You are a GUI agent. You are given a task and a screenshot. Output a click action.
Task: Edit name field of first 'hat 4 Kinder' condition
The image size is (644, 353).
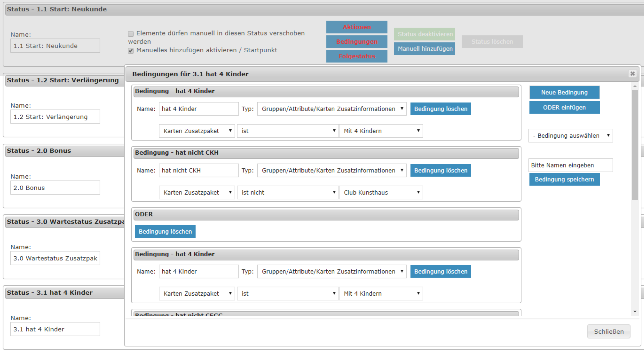[199, 109]
